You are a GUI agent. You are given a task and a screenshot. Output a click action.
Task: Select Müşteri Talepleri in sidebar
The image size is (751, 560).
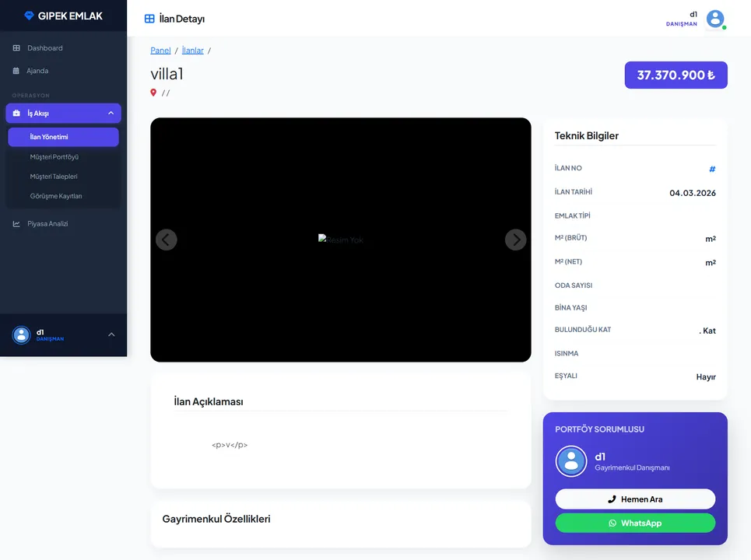coord(54,177)
